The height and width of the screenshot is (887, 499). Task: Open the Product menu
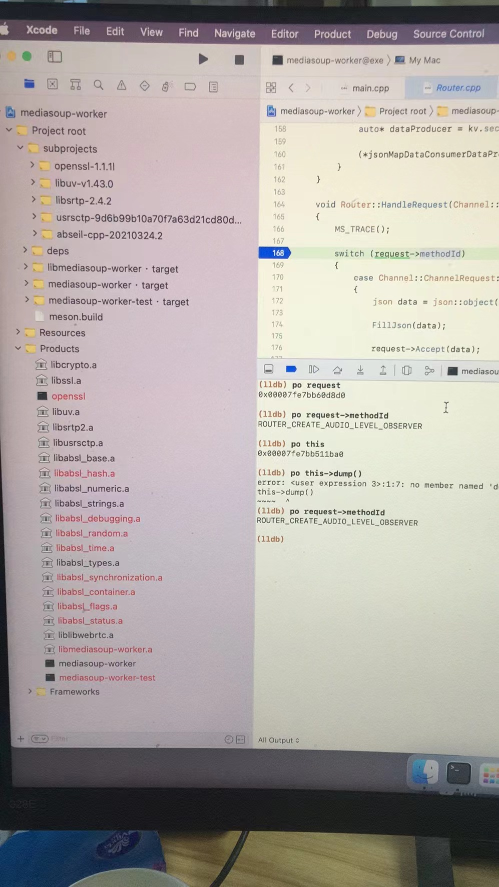coord(333,34)
